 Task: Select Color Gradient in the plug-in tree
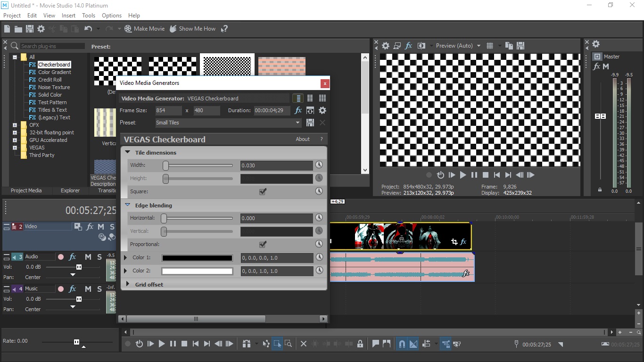click(x=55, y=72)
